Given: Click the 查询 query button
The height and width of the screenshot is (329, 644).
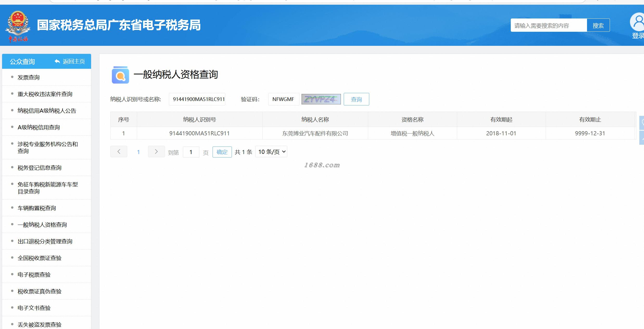Looking at the screenshot, I should click(356, 99).
